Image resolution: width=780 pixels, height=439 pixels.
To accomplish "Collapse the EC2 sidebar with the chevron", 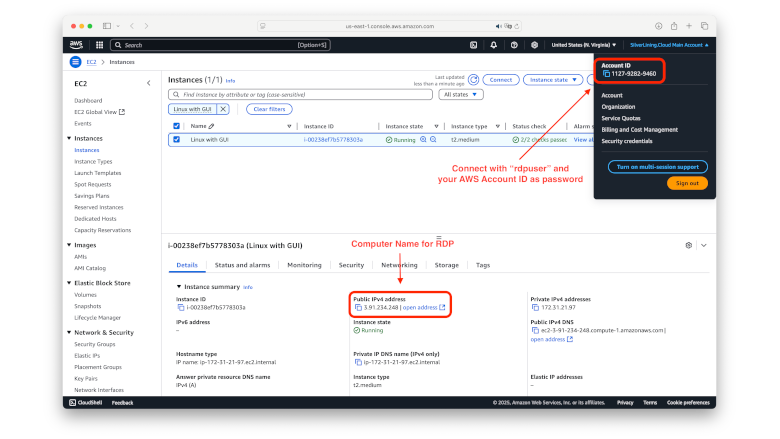I will click(x=149, y=83).
